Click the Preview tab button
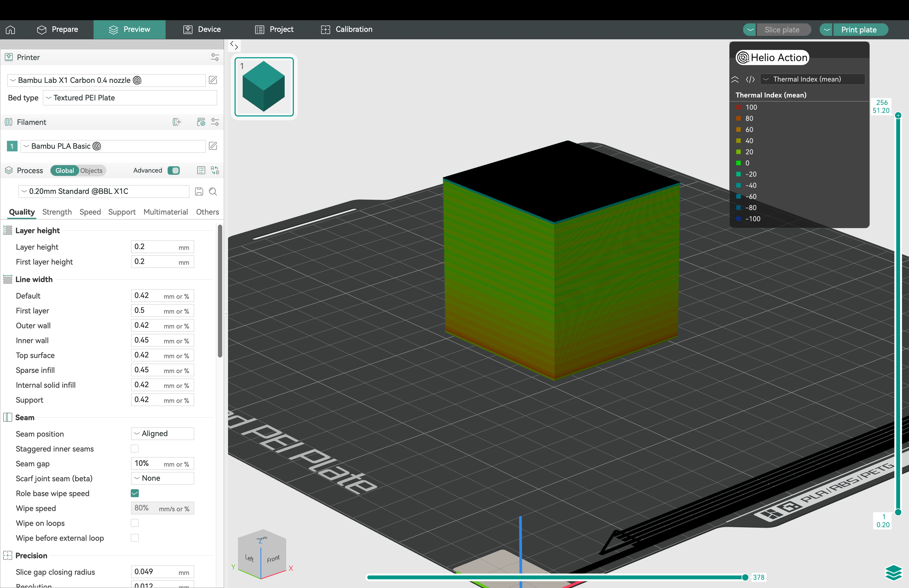 [129, 29]
